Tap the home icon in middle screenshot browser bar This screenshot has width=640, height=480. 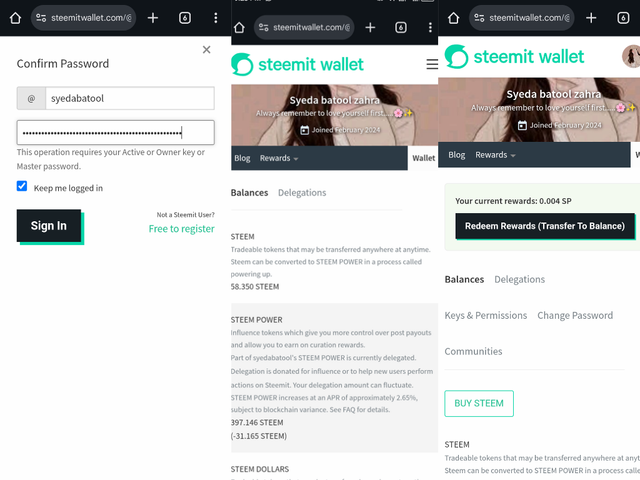coord(239,27)
